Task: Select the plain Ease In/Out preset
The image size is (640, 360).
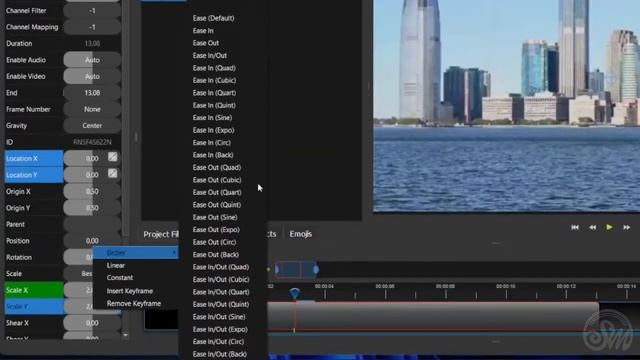Action: click(x=210, y=56)
